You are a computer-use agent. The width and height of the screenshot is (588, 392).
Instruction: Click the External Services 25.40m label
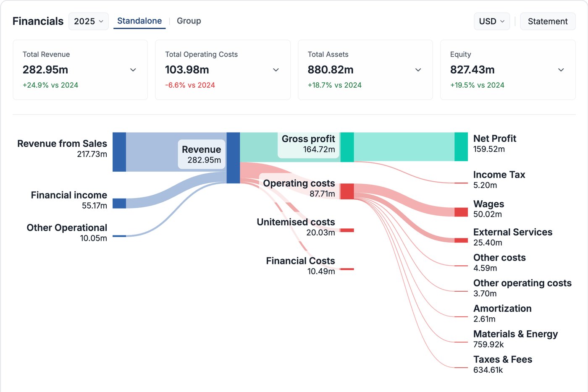point(513,237)
